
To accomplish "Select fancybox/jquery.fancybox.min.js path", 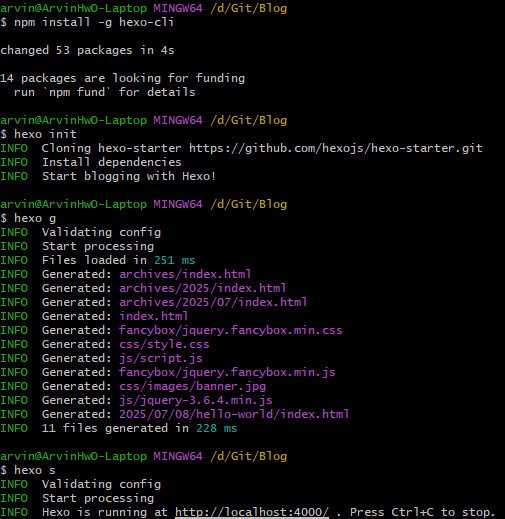I will (227, 372).
